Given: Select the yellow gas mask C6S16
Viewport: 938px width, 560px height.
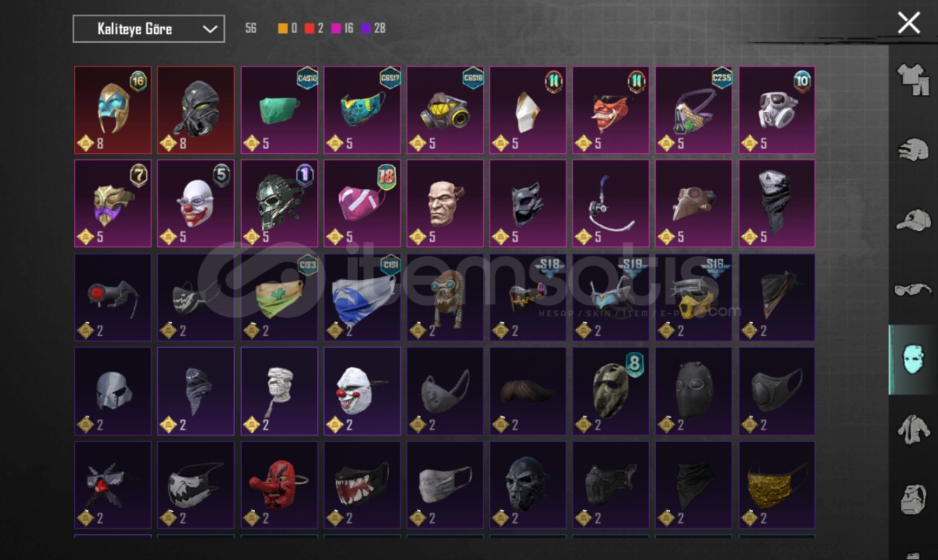Looking at the screenshot, I should (x=445, y=110).
